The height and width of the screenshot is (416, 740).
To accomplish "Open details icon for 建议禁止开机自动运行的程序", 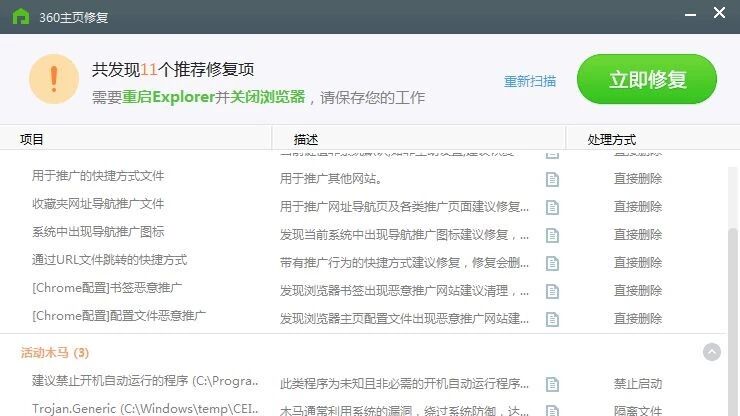I will click(x=552, y=384).
